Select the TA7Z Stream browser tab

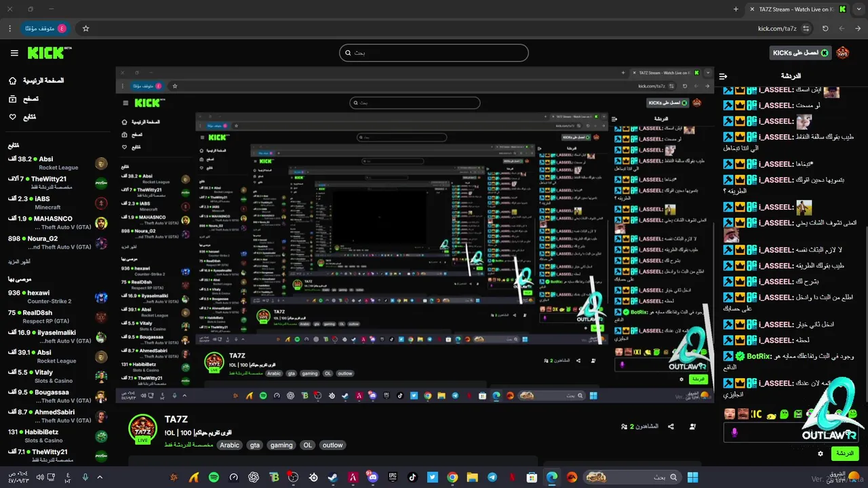click(798, 9)
